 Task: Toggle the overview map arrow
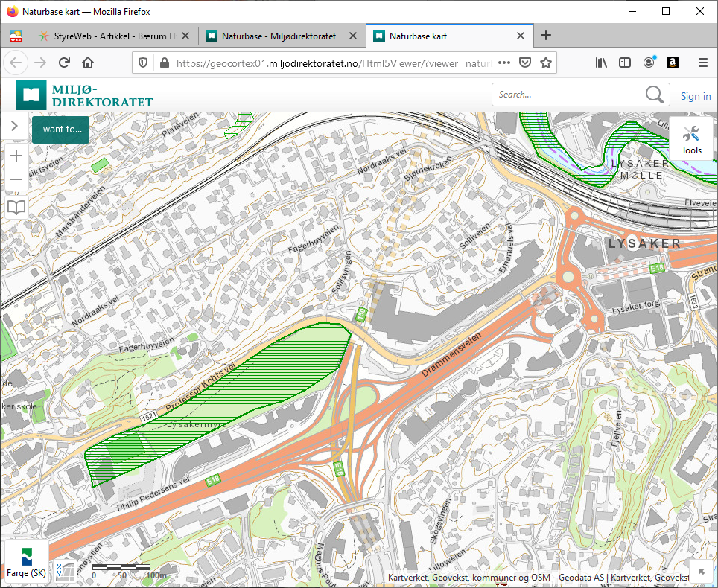click(x=702, y=572)
